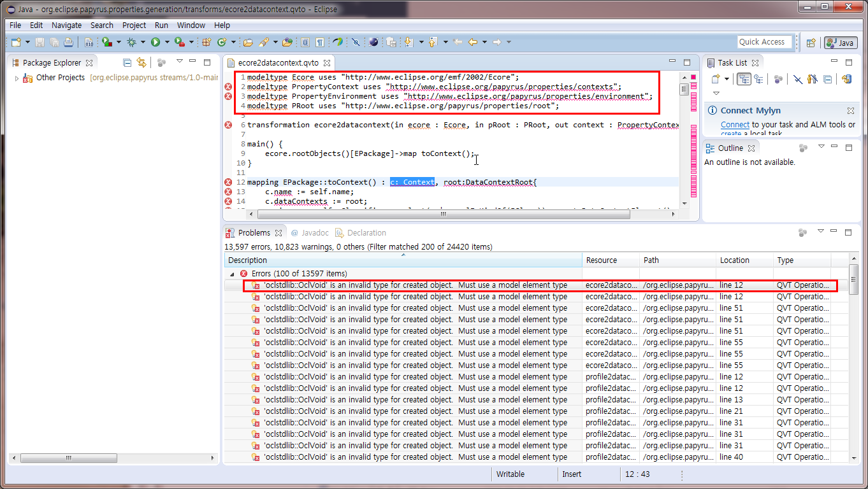Maximize the editor area
This screenshot has width=868, height=489.
tap(687, 62)
